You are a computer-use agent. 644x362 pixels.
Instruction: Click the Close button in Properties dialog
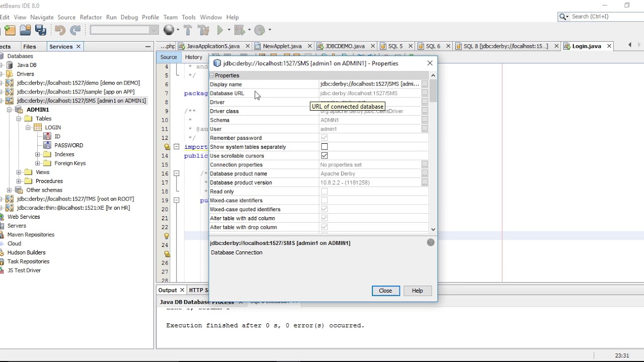[x=385, y=291]
